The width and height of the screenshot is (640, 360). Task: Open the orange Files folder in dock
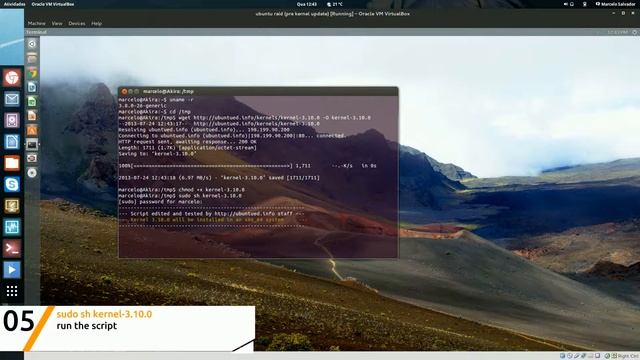[x=12, y=163]
